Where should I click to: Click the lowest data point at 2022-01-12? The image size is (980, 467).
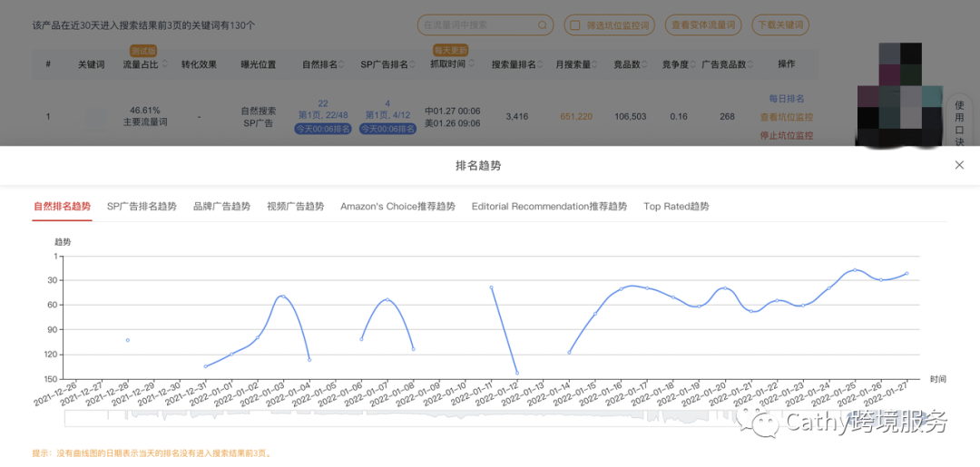point(517,373)
